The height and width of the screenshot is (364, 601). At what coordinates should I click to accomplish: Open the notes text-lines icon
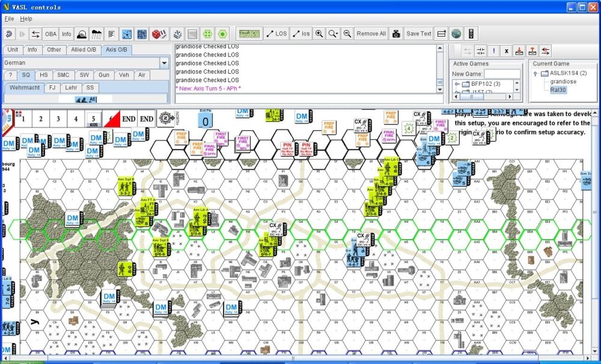111,34
